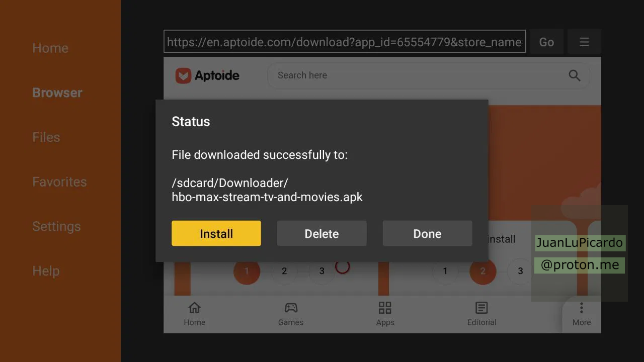Select the URL address field
644x362 pixels.
pyautogui.click(x=344, y=42)
